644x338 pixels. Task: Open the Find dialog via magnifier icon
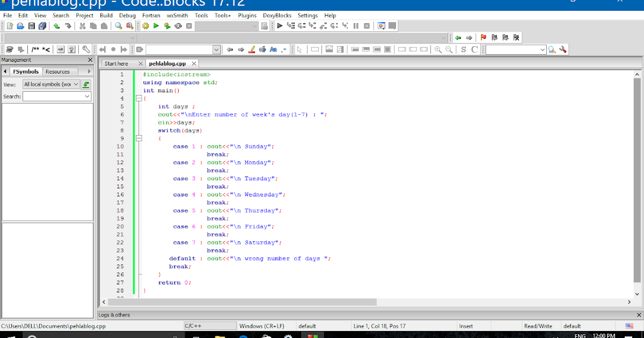point(119,26)
